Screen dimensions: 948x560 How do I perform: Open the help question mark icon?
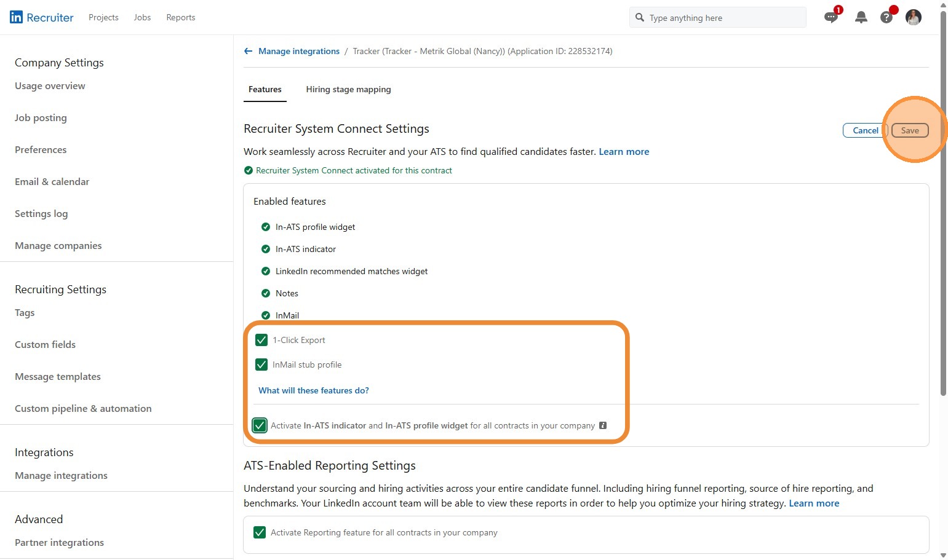click(886, 18)
